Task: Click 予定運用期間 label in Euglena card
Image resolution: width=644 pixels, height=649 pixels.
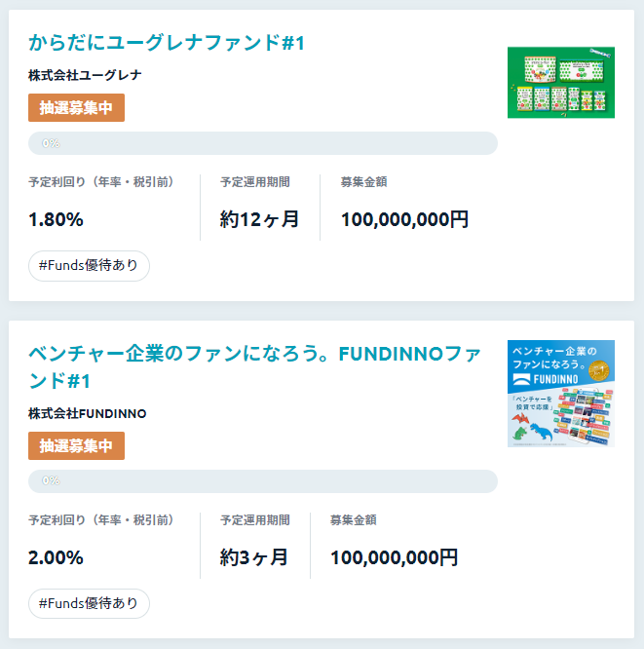Action: [x=255, y=182]
